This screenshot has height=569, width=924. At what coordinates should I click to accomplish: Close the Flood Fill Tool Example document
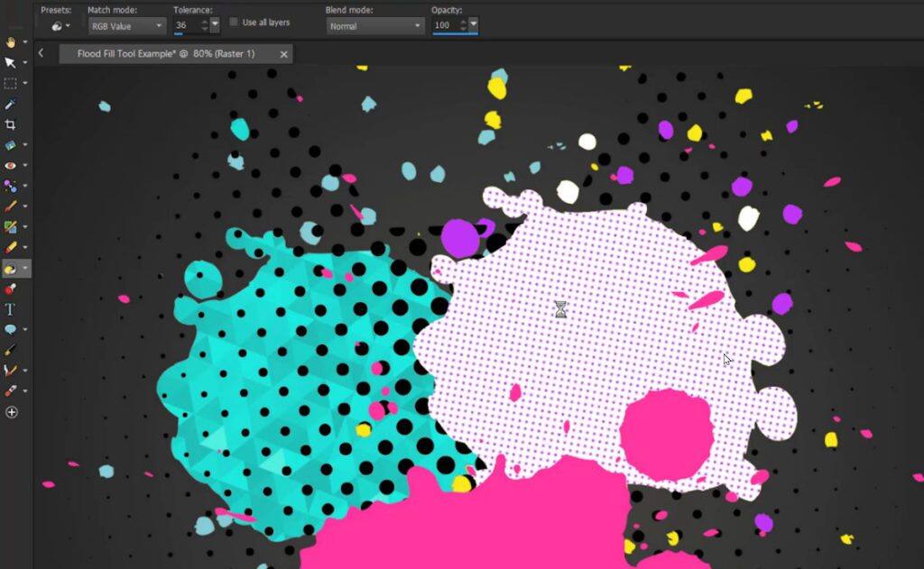[x=282, y=54]
